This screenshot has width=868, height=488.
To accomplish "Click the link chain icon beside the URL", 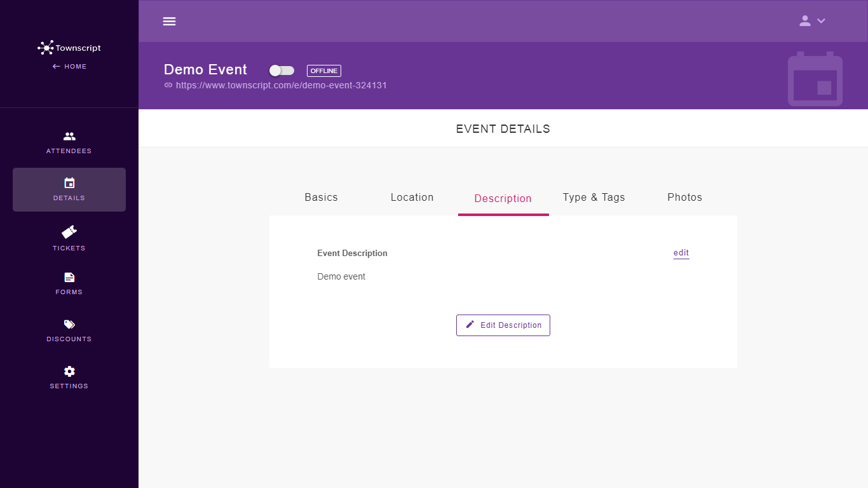I will (168, 85).
